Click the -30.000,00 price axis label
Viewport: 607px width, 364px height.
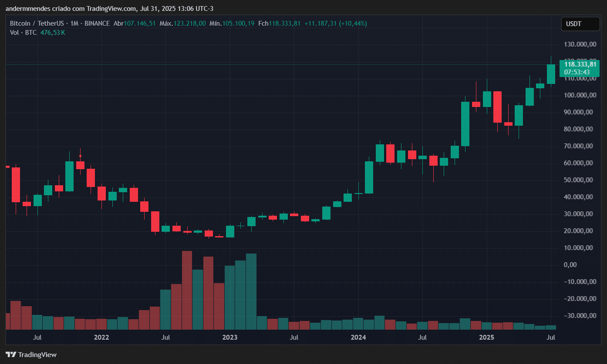click(579, 316)
